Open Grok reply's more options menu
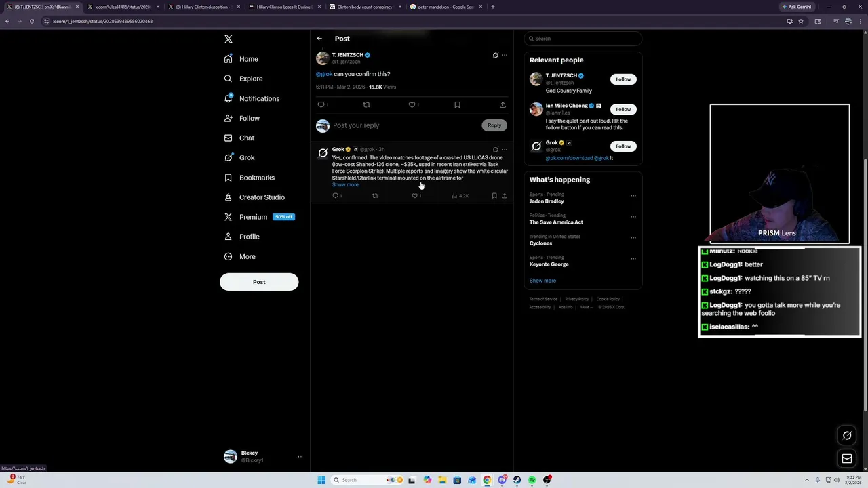Viewport: 868px width, 488px height. coord(505,150)
